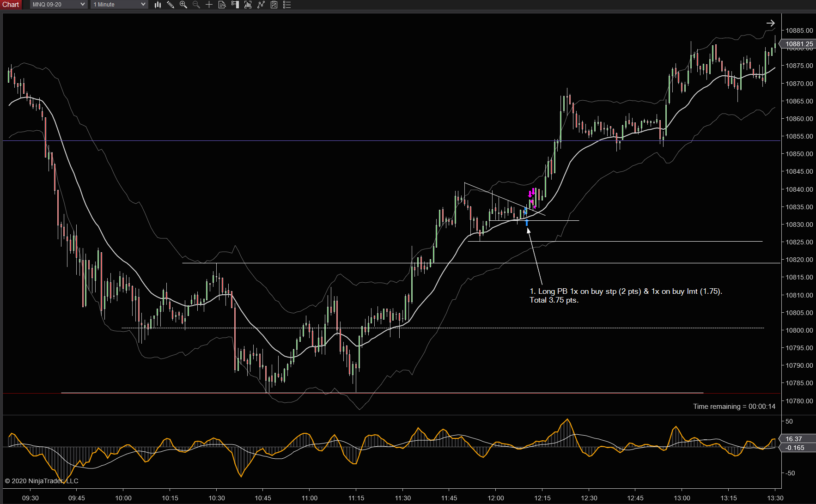Click the 10885.00 price axis label
The width and height of the screenshot is (816, 504).
tap(799, 30)
